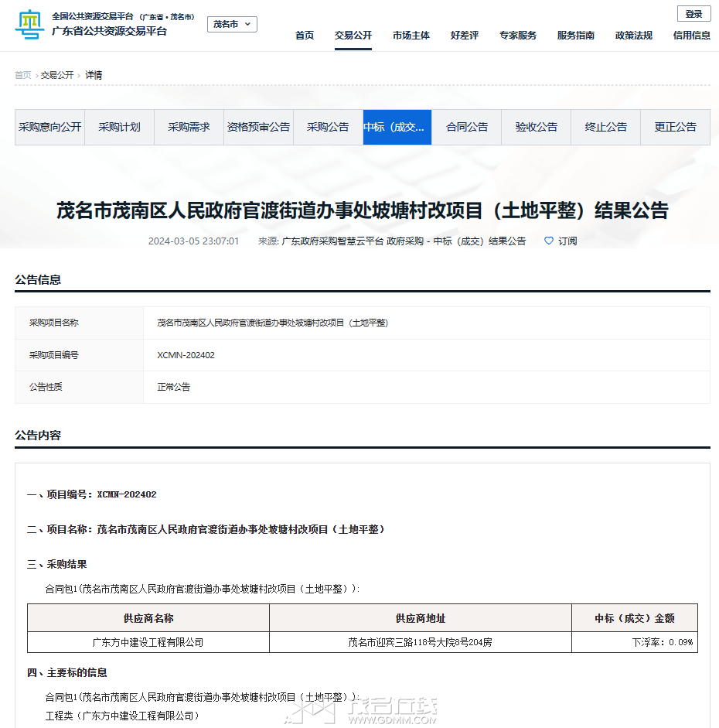Click the 二、项目名称 line
This screenshot has width=719, height=728.
(x=206, y=529)
